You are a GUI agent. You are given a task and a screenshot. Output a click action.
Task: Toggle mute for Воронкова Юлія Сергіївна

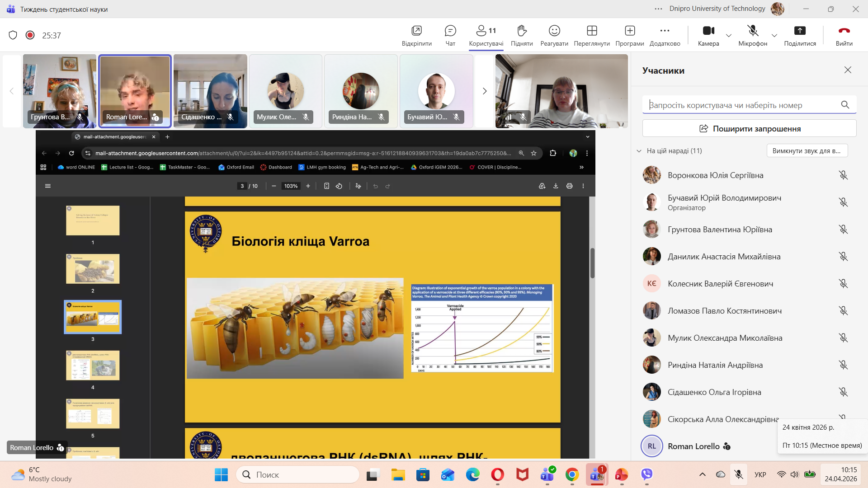(x=843, y=175)
